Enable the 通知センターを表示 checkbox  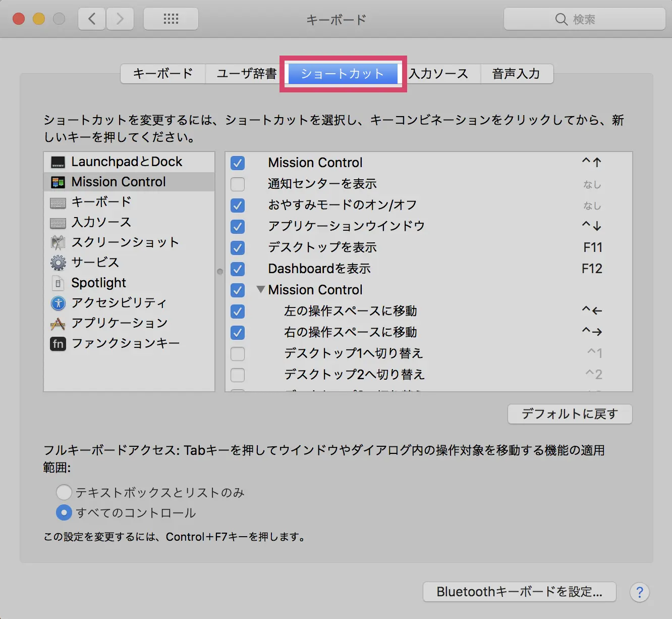click(x=238, y=184)
